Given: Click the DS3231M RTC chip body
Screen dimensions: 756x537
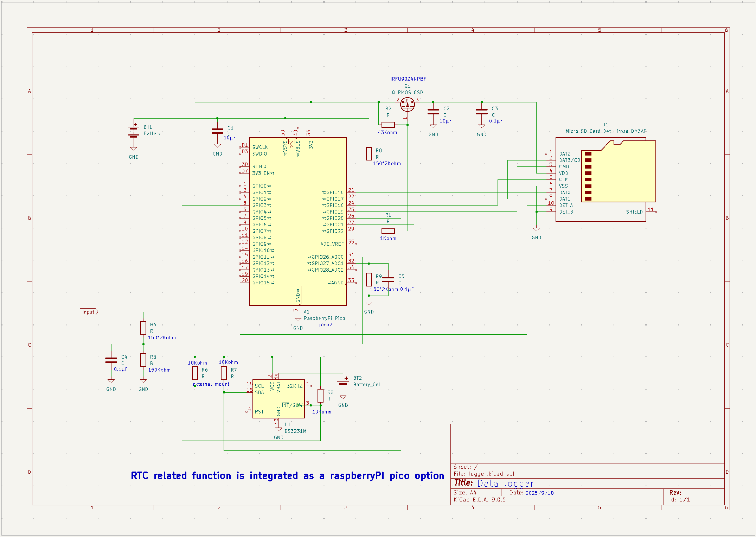Looking at the screenshot, I should (x=278, y=399).
